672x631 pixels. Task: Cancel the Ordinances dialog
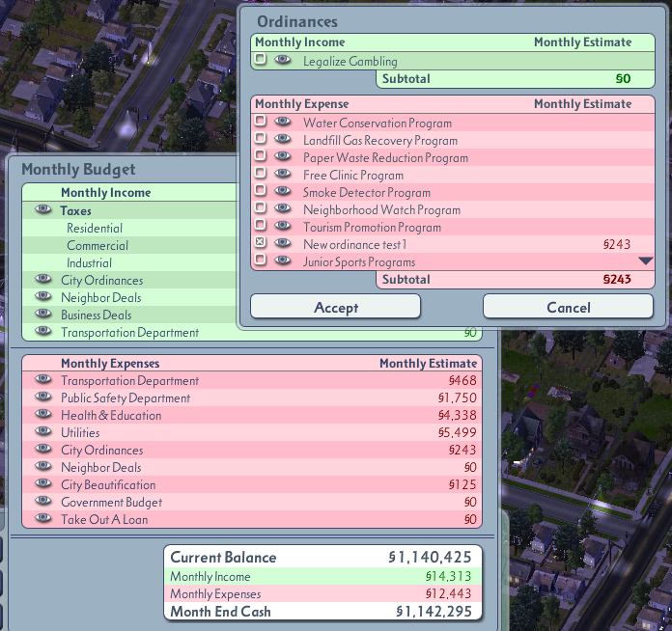click(x=569, y=306)
